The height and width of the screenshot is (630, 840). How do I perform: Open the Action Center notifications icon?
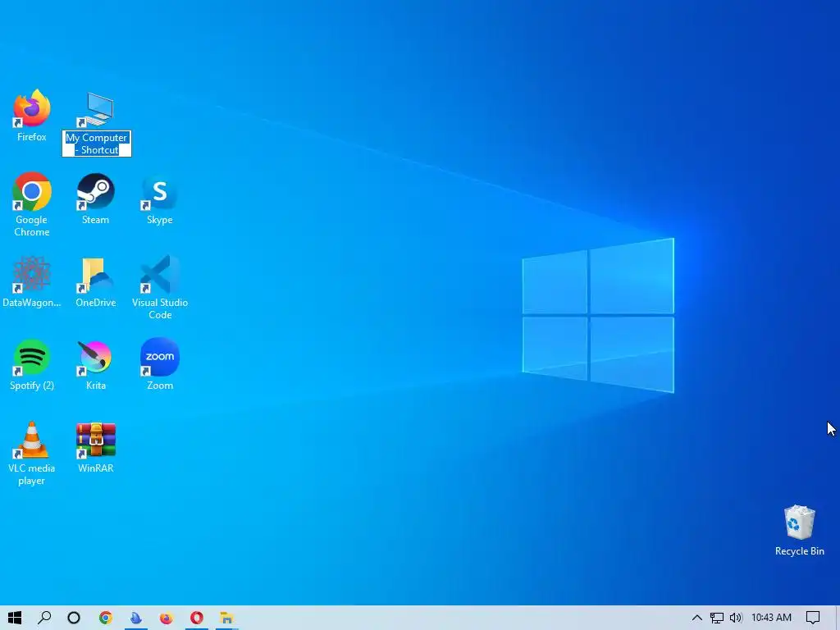[x=813, y=618]
